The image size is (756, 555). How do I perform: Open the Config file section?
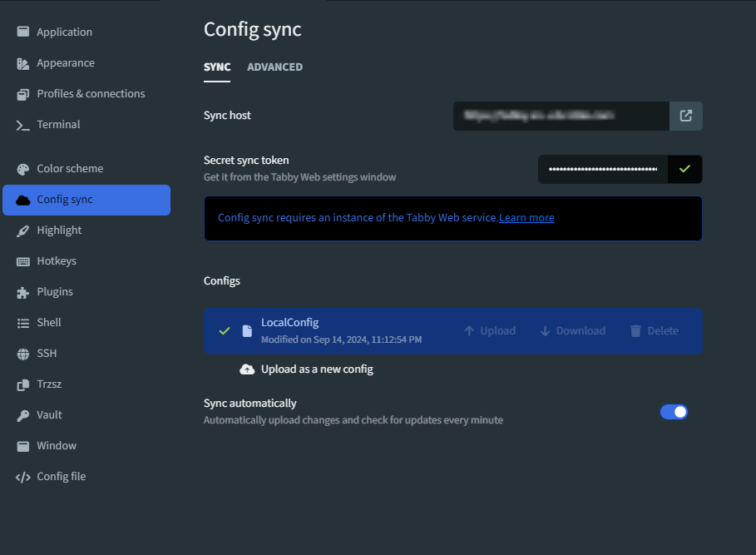pyautogui.click(x=61, y=477)
